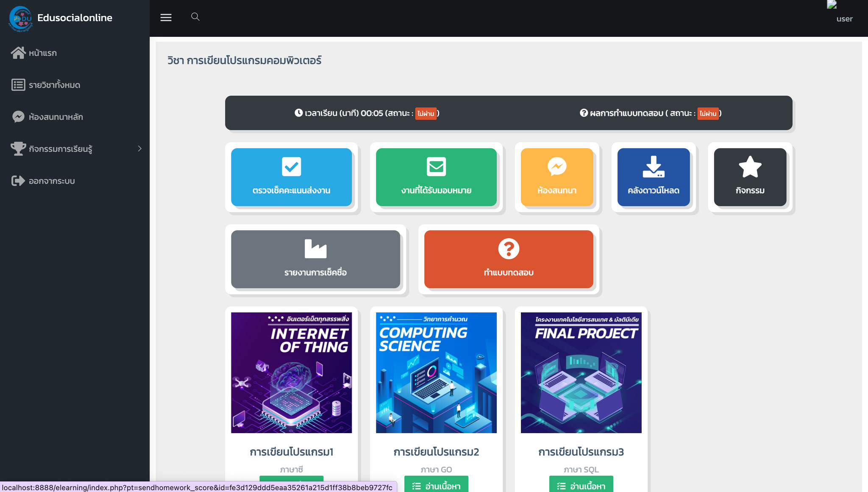Click อ่านเนื้อหา under การเขียนโปรแกรม3
This screenshot has height=492, width=868.
pos(581,484)
